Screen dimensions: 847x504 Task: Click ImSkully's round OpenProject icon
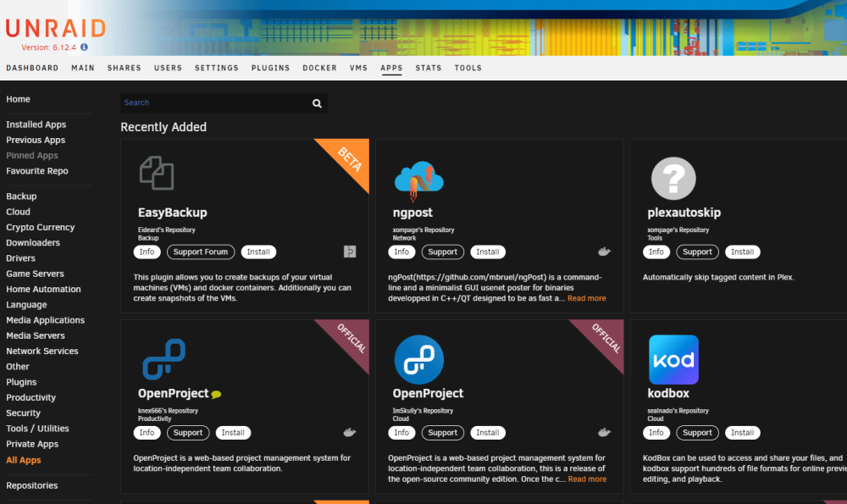(418, 359)
